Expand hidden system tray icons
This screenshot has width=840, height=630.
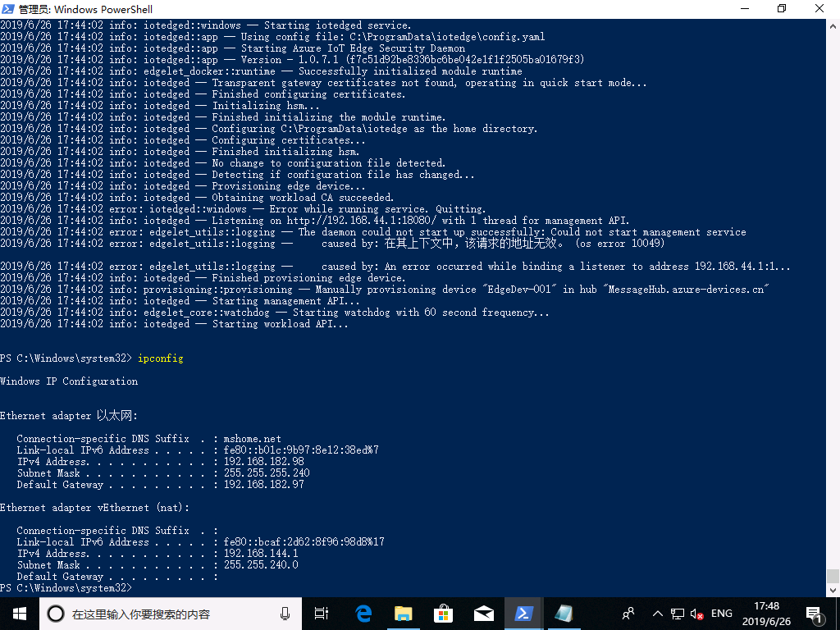657,613
